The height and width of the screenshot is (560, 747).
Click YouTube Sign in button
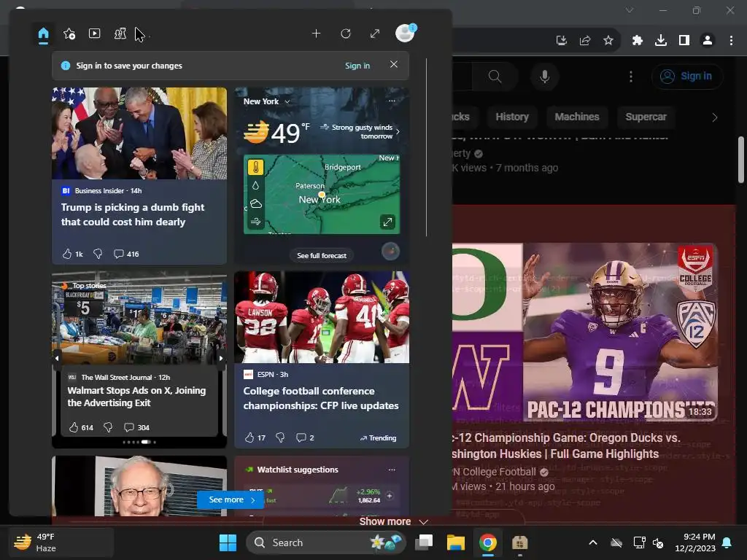[x=687, y=76]
